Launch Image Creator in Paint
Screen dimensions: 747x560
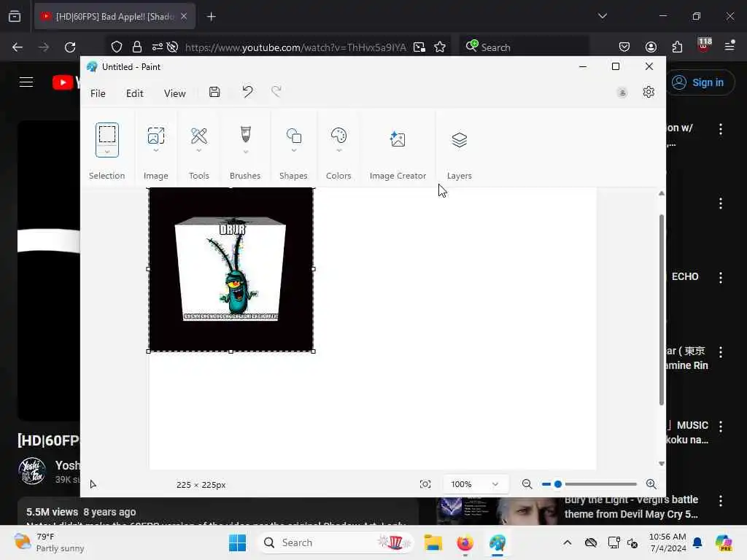pos(398,139)
